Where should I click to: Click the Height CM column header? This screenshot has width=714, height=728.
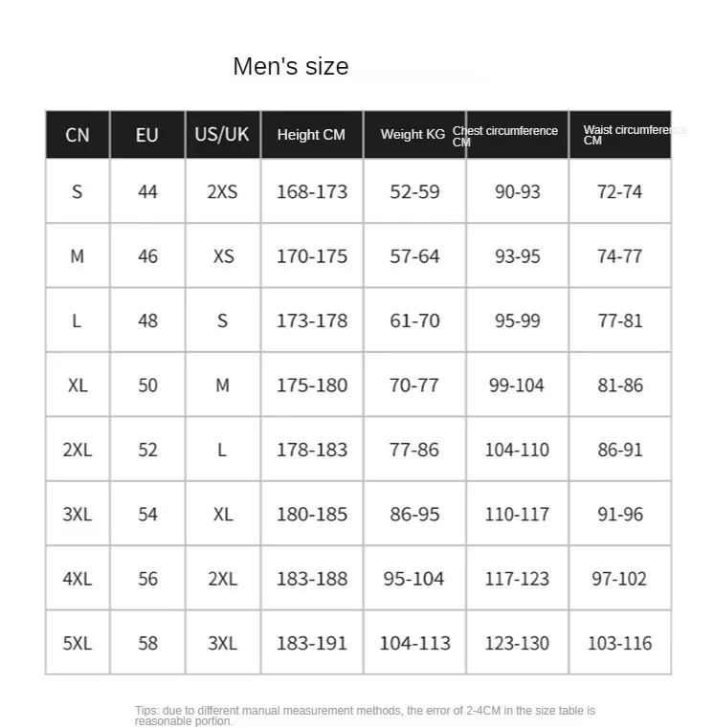(x=311, y=135)
